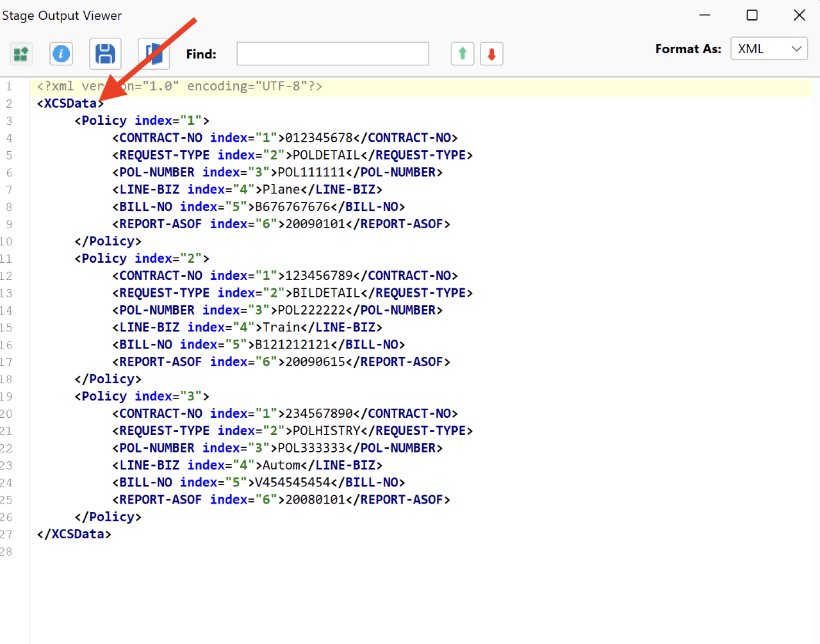Viewport: 820px width, 644px height.
Task: Click the POL-NUMBER POL333333 line
Action: (x=277, y=448)
